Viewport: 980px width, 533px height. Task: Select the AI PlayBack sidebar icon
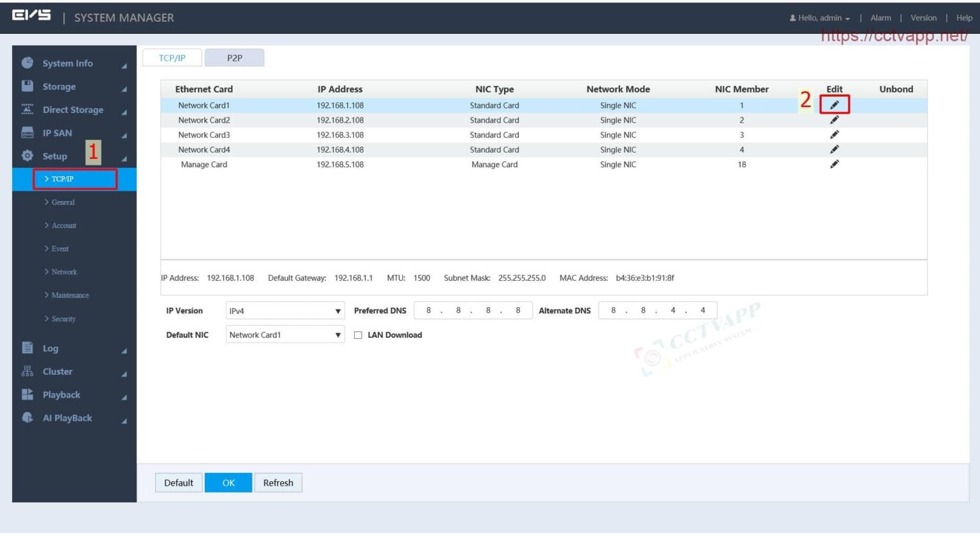pyautogui.click(x=27, y=417)
